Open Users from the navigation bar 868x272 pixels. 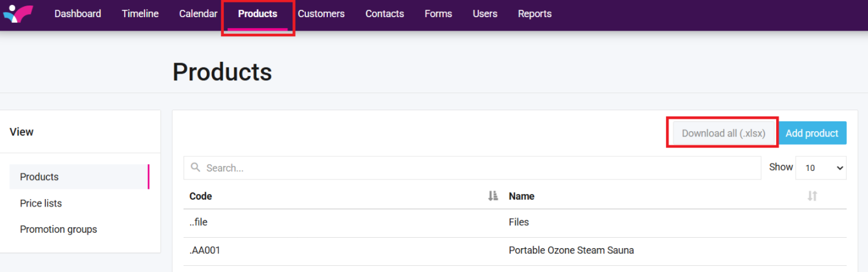tap(485, 13)
